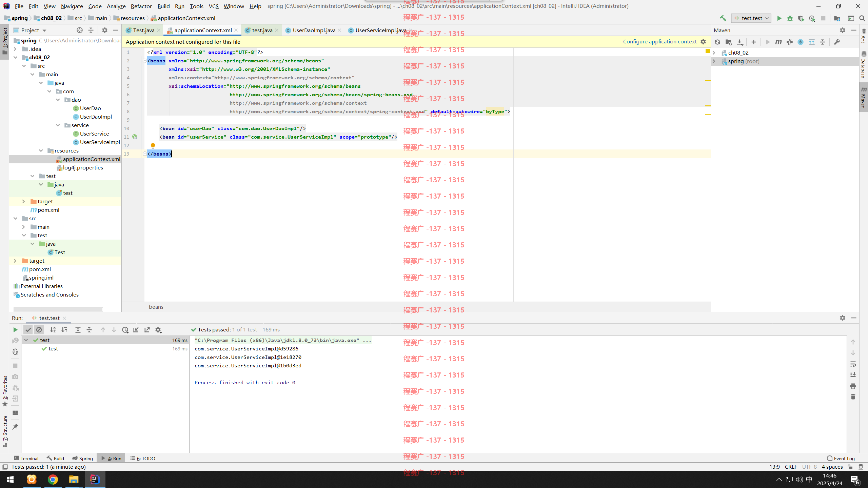Print console output icon

(x=853, y=386)
